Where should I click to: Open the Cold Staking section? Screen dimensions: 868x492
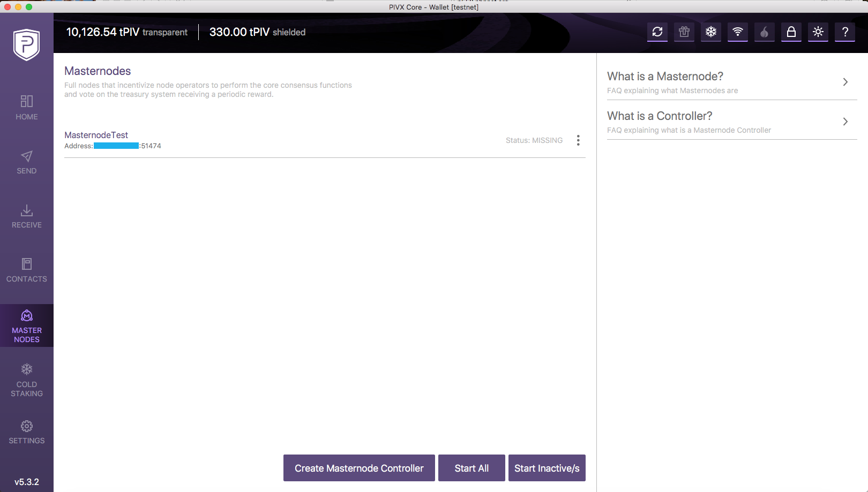tap(27, 381)
